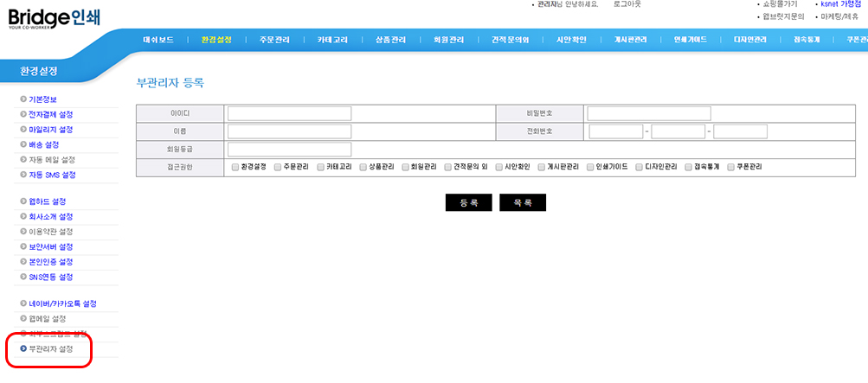Open the 게시판관리 top menu

[630, 40]
